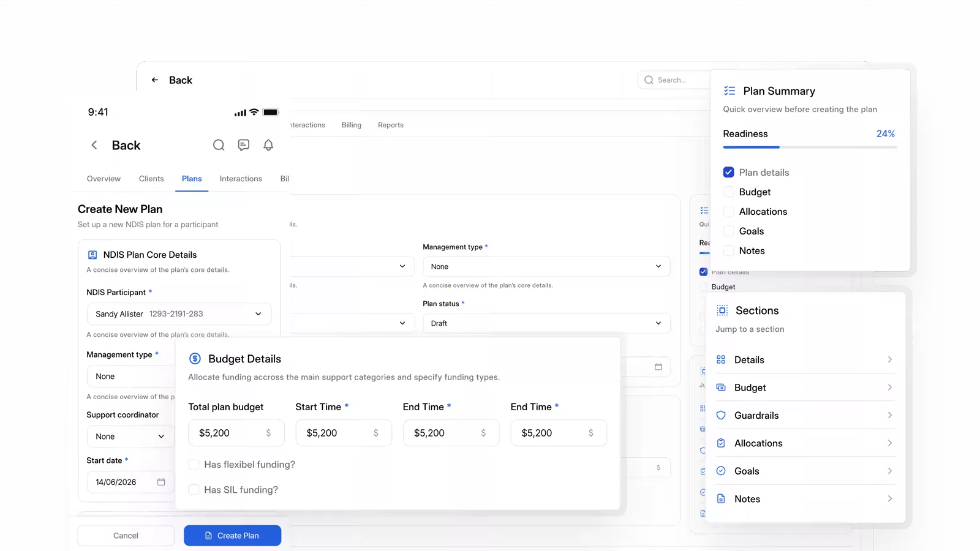The width and height of the screenshot is (980, 551).
Task: Open the mobile Management type dropdown
Action: click(131, 377)
